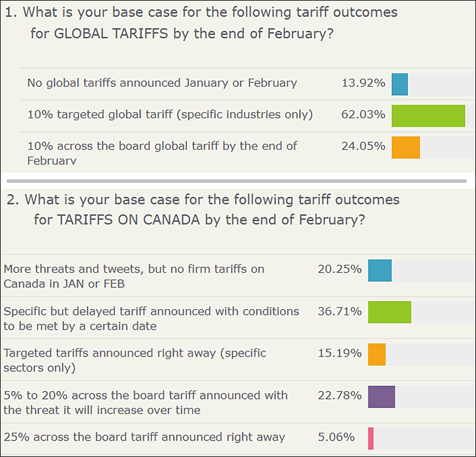476x457 pixels.
Task: Select '25% across the board tariff' option
Action: (144, 437)
